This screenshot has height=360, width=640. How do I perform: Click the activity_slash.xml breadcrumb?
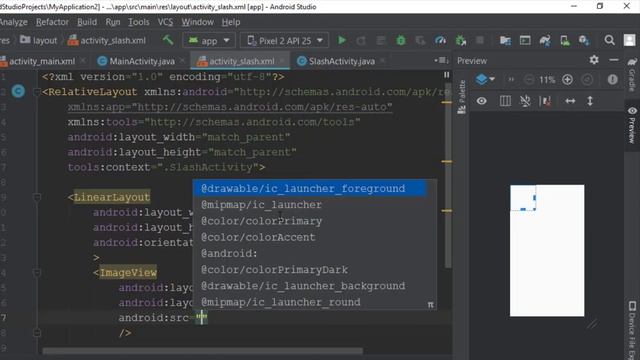107,40
